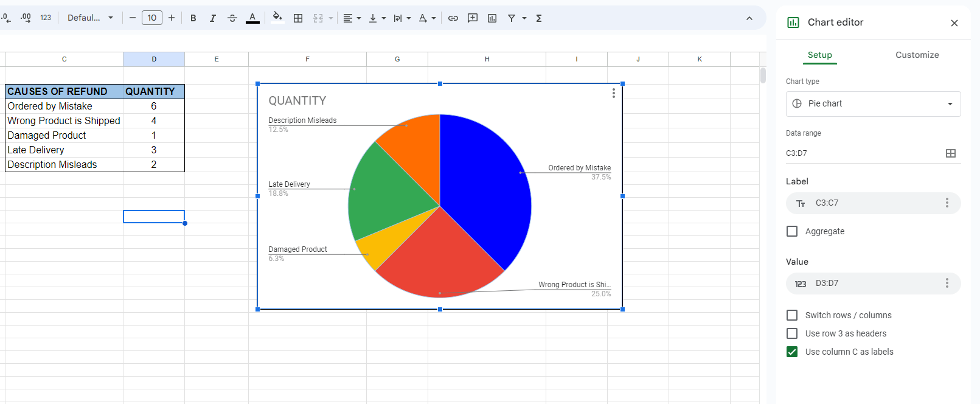Open the Pie chart type dropdown

[873, 104]
